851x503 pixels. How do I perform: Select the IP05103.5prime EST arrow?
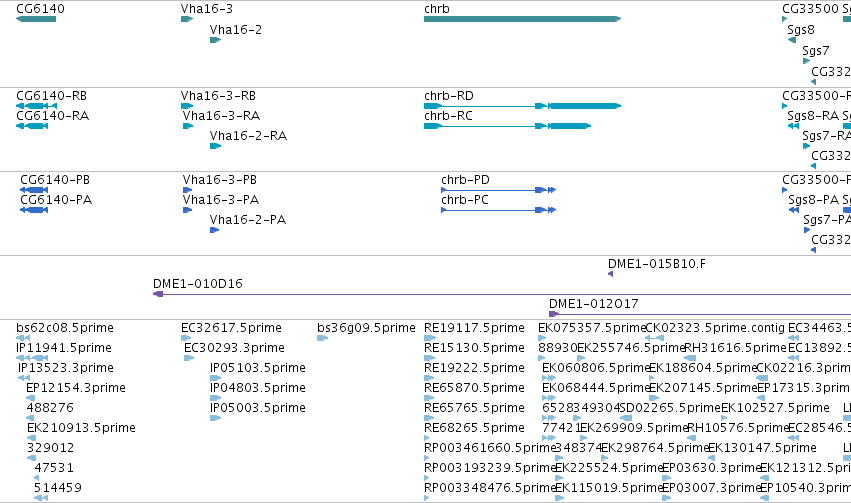(215, 378)
